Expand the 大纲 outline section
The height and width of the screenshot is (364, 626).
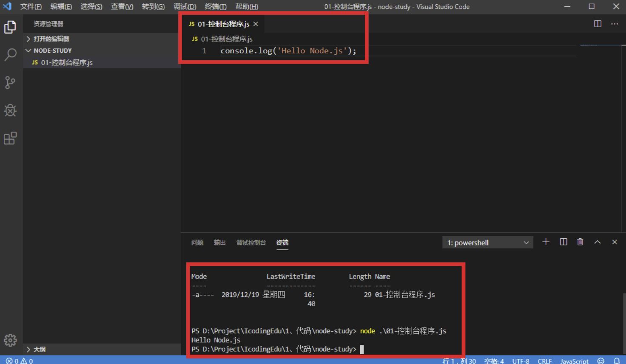pyautogui.click(x=102, y=349)
